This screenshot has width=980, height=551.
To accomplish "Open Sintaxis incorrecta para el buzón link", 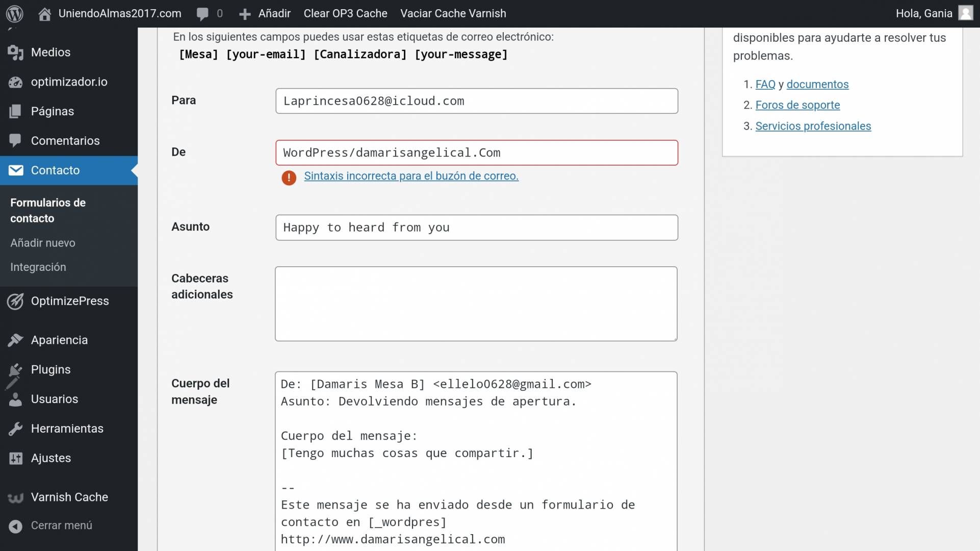I will coord(411,176).
